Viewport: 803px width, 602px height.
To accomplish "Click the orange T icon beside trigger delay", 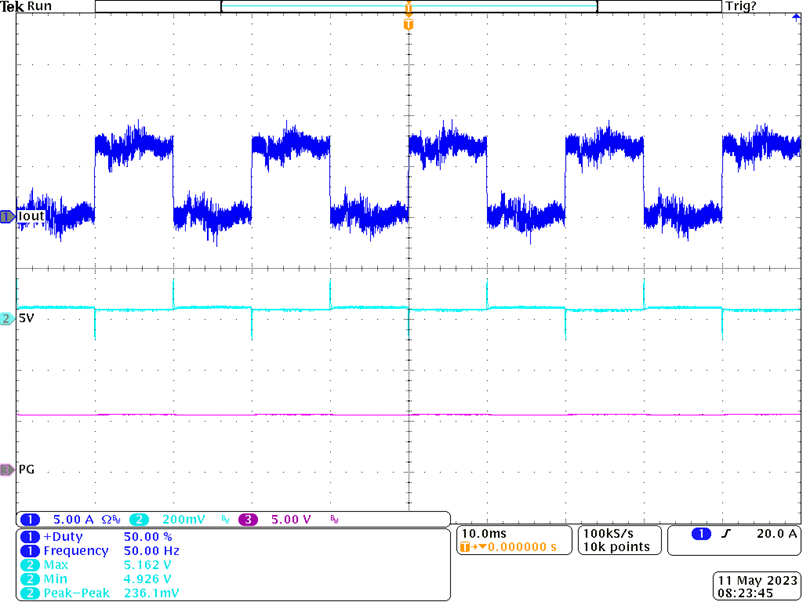I will (465, 547).
